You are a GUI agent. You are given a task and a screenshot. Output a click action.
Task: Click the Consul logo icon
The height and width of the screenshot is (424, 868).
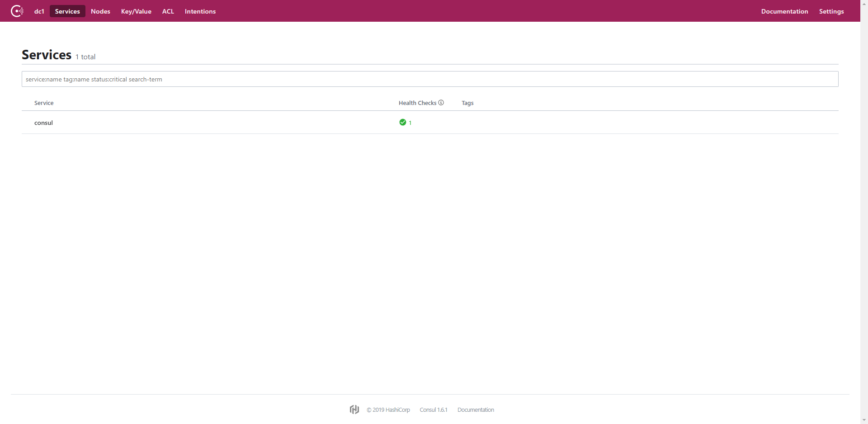[17, 11]
